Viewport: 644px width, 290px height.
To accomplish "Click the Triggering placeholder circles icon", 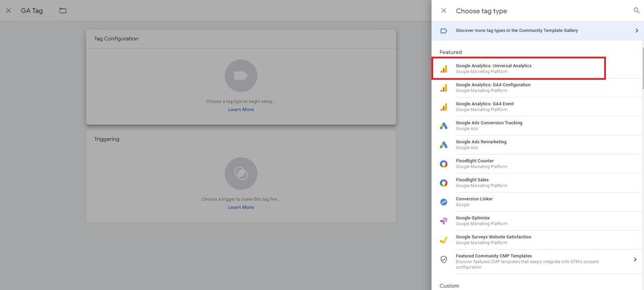I will [241, 174].
